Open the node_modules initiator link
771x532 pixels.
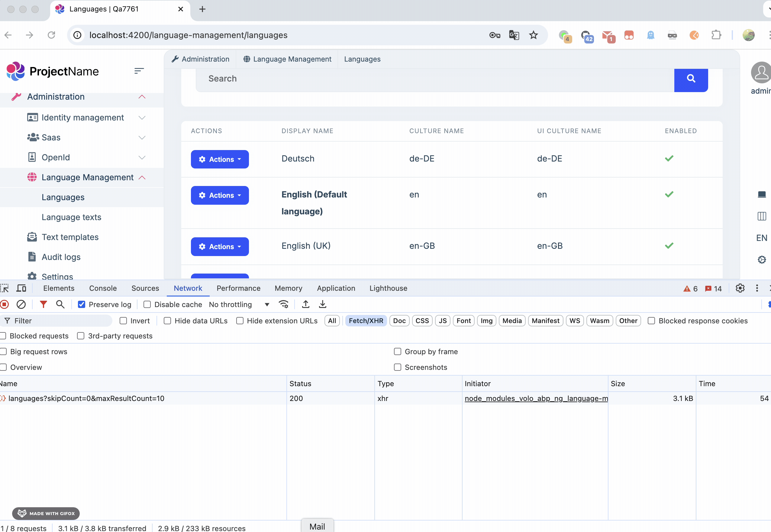536,399
